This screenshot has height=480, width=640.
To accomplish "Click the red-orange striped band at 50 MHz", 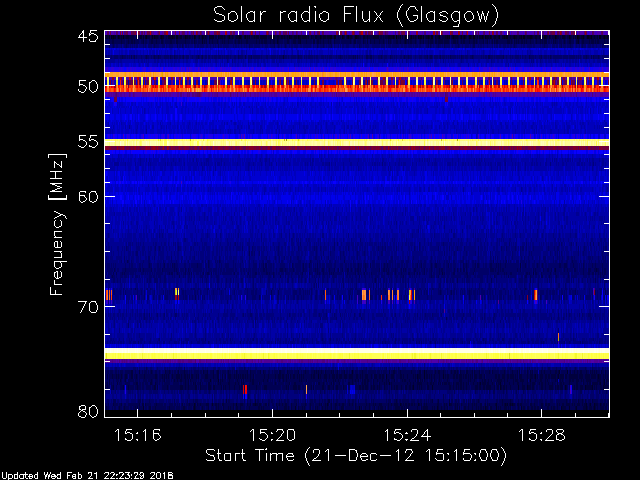I will click(x=357, y=89).
